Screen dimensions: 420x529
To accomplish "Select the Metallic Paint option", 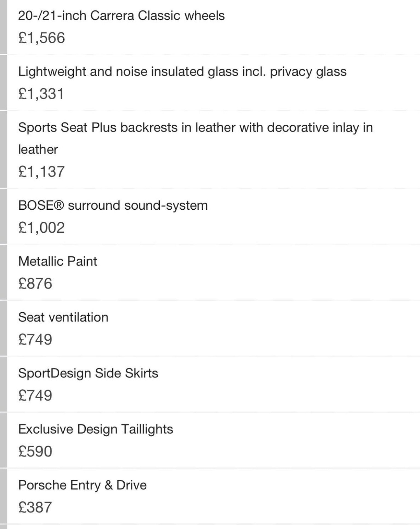I will pyautogui.click(x=58, y=261).
